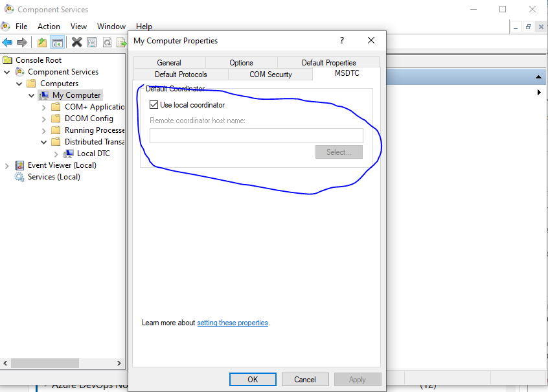
Task: Select the Up one level folder icon
Action: [x=40, y=42]
